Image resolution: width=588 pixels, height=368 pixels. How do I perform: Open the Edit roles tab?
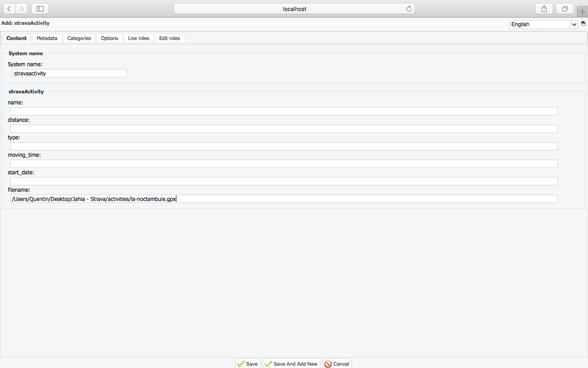170,38
